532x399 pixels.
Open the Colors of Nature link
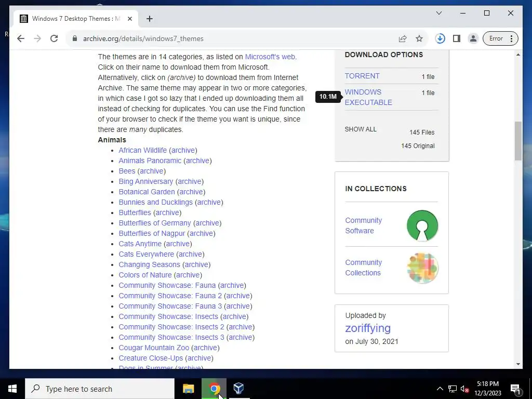click(x=145, y=275)
